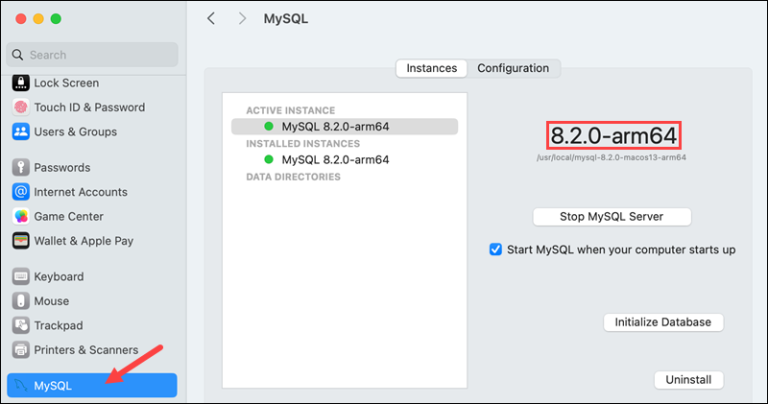This screenshot has height=404, width=768.
Task: Click green status dot of active instance
Action: pyautogui.click(x=268, y=126)
